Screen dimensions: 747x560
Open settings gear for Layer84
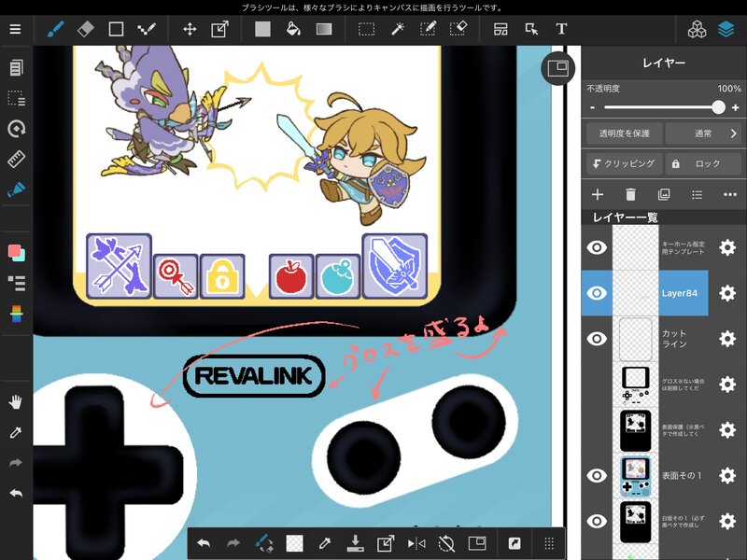point(727,293)
